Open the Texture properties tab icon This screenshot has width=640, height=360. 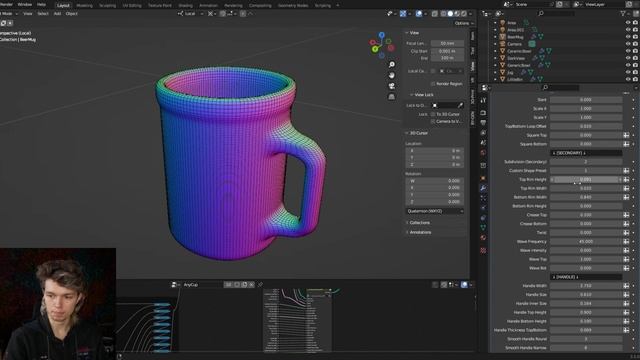(483, 250)
